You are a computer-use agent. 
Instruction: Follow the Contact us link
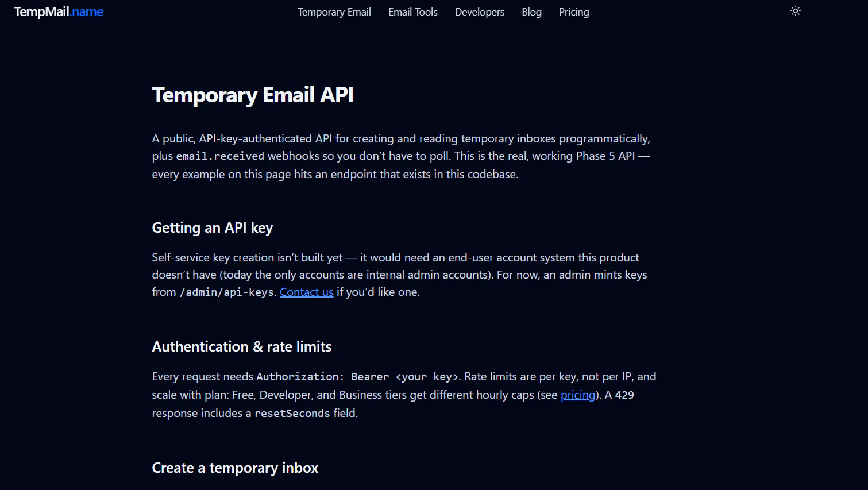point(306,292)
